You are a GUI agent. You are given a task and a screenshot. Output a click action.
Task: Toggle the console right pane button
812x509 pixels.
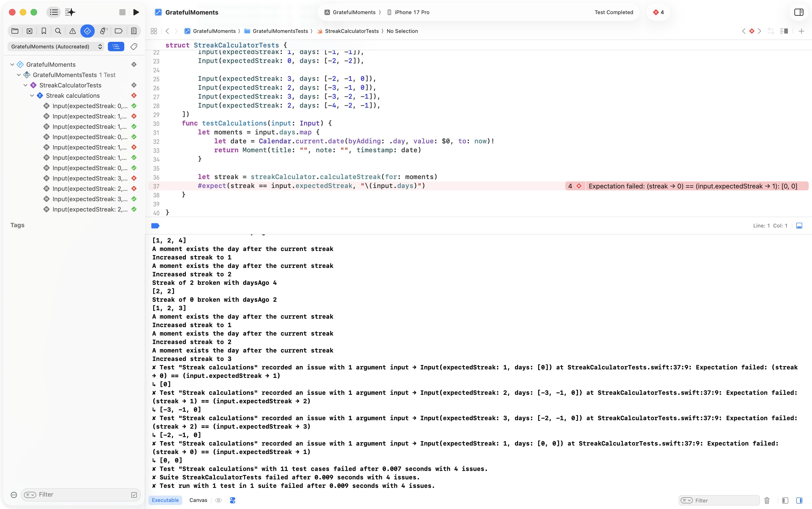(x=799, y=501)
